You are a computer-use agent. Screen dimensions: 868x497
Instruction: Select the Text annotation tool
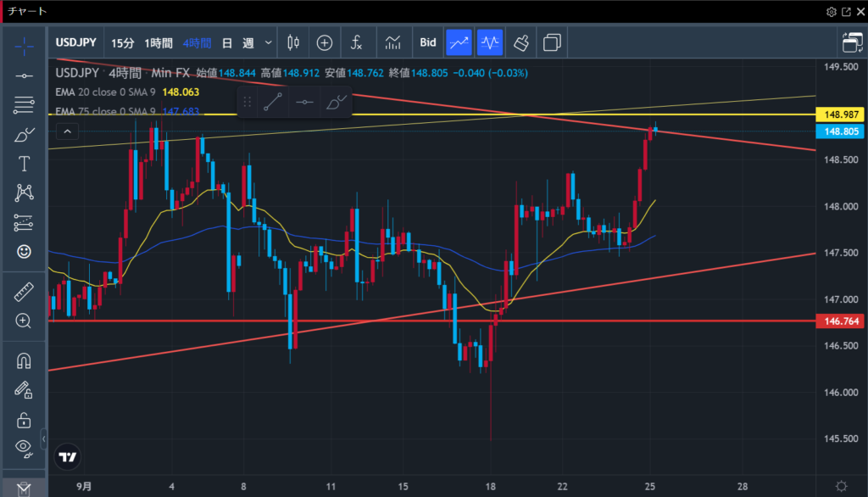tap(24, 164)
